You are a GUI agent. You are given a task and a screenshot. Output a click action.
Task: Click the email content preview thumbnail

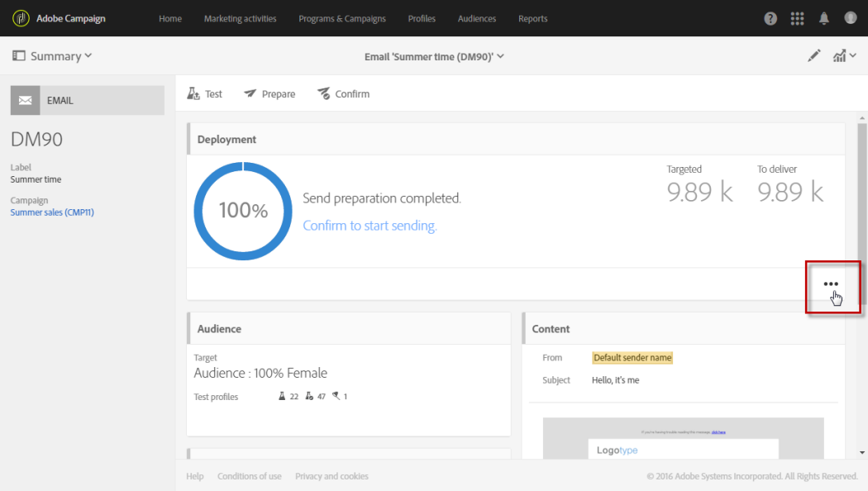click(x=683, y=438)
